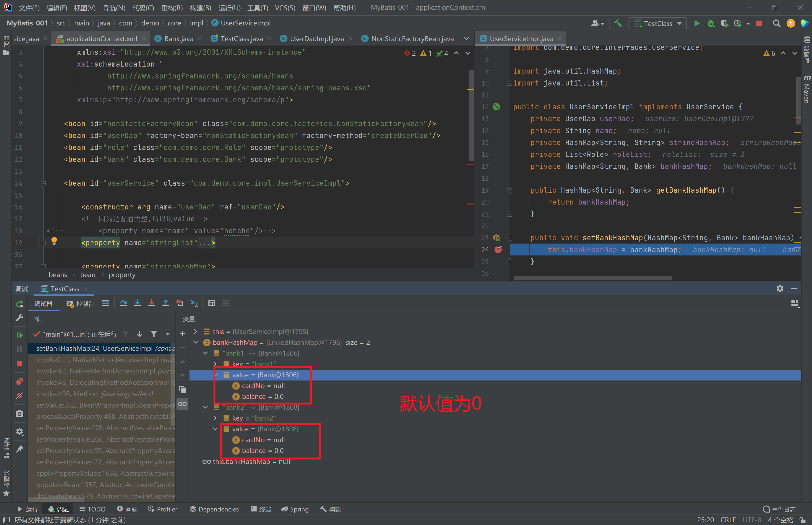The height and width of the screenshot is (525, 812).
Task: Click Step Over in the debugger toolbar
Action: tap(123, 303)
